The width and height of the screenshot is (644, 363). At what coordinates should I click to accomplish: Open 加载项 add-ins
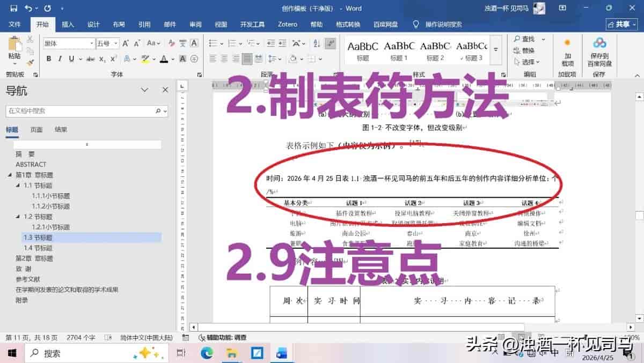point(567,51)
